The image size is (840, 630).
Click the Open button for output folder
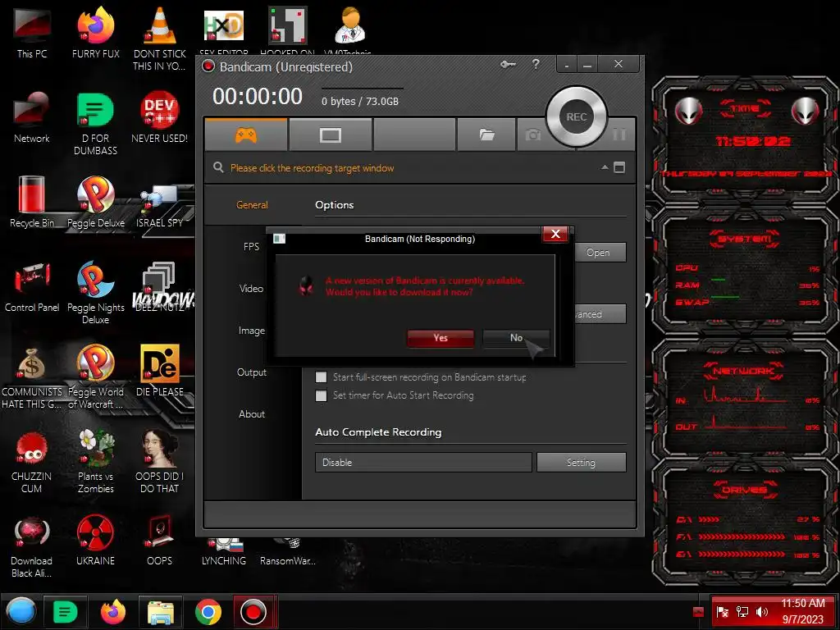click(598, 253)
